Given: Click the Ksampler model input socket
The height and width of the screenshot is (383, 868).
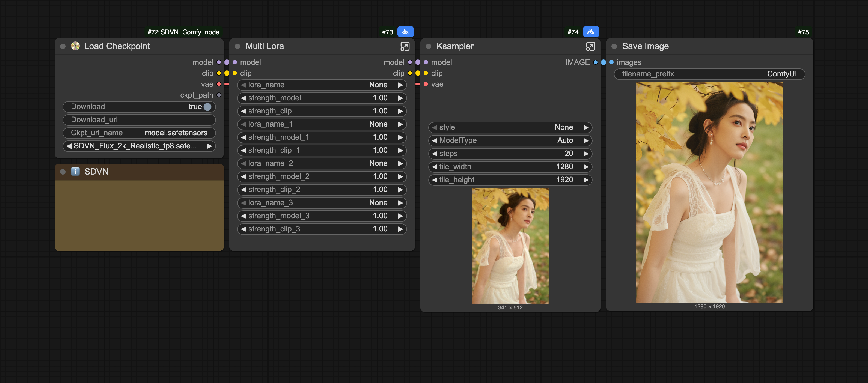Looking at the screenshot, I should [x=426, y=62].
